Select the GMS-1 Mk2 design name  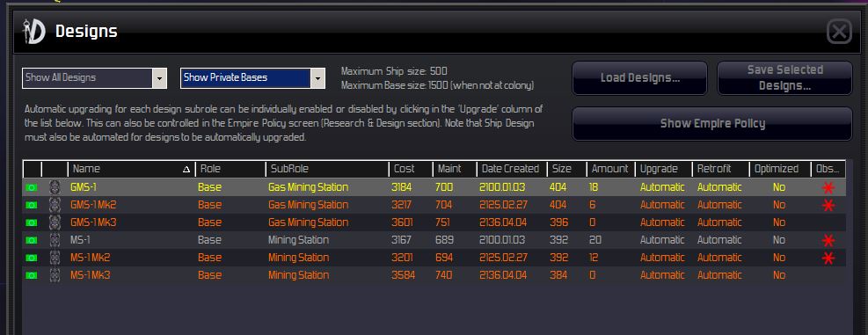(93, 205)
